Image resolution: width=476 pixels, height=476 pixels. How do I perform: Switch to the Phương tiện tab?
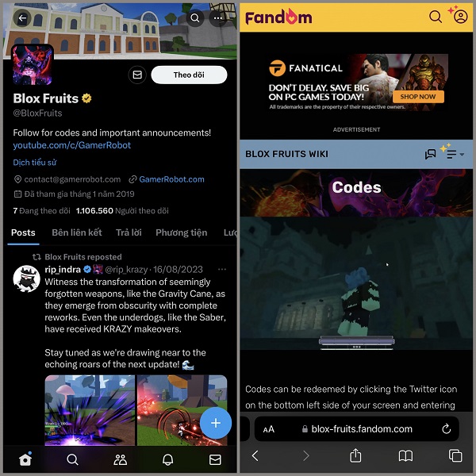[x=181, y=232]
